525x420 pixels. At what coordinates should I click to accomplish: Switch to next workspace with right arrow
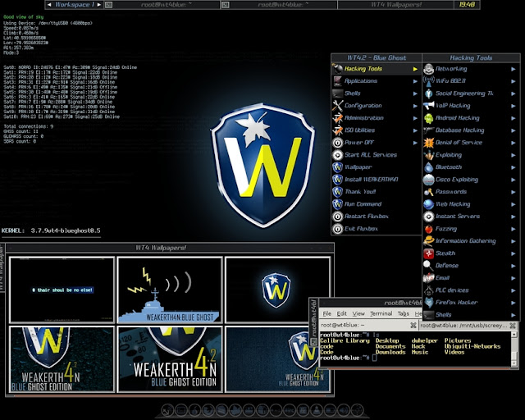pos(98,5)
